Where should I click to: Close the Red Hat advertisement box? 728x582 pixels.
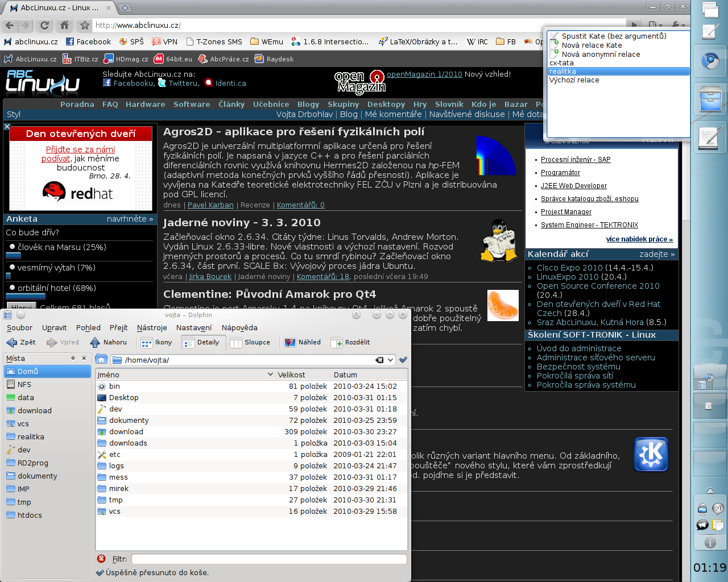7,127
